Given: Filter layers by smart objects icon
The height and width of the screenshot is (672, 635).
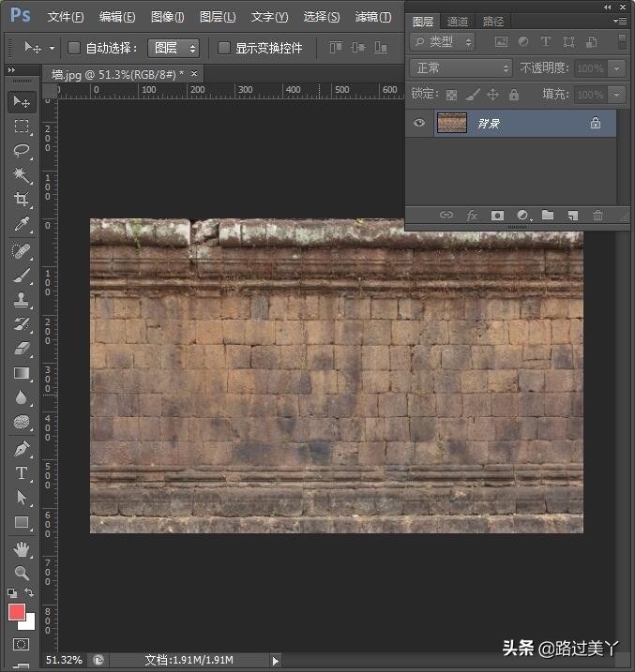Looking at the screenshot, I should click(x=592, y=41).
